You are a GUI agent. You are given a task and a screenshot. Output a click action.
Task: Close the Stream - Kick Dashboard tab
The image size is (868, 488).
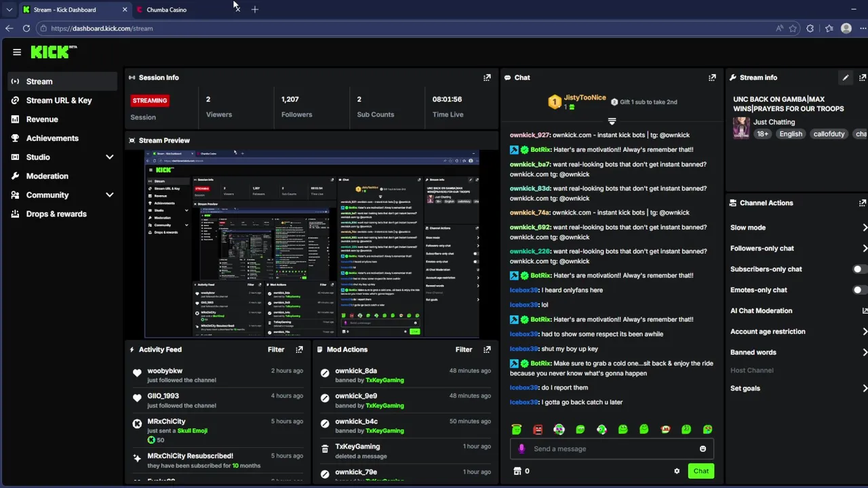click(x=125, y=9)
